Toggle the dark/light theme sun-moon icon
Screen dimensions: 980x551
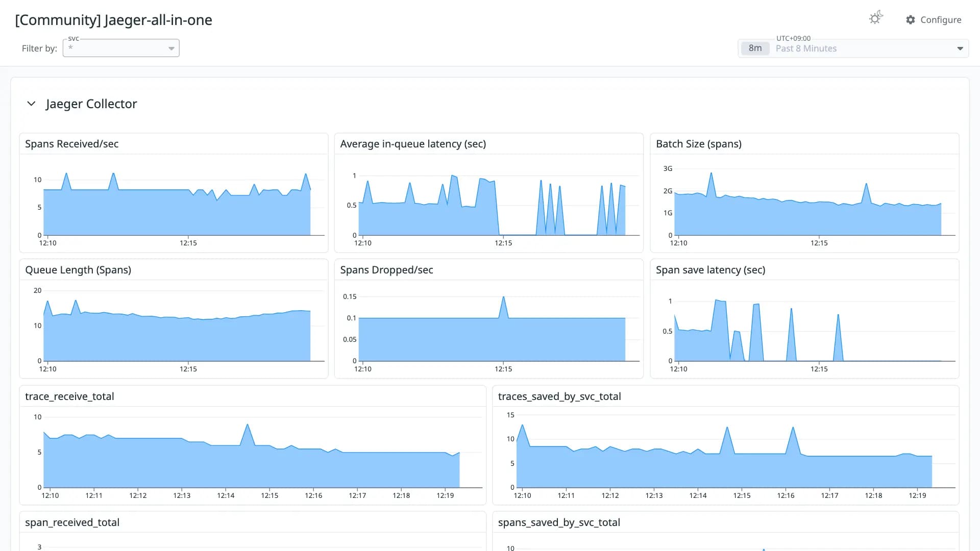click(876, 18)
